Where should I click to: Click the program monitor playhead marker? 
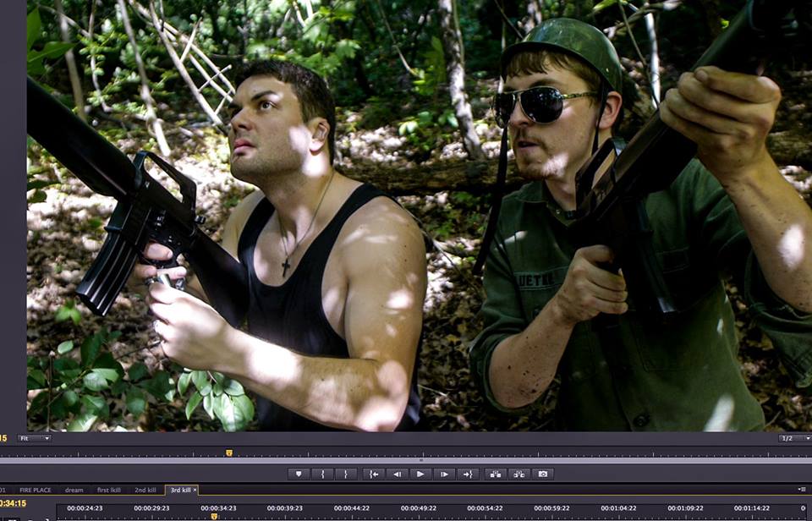click(228, 453)
